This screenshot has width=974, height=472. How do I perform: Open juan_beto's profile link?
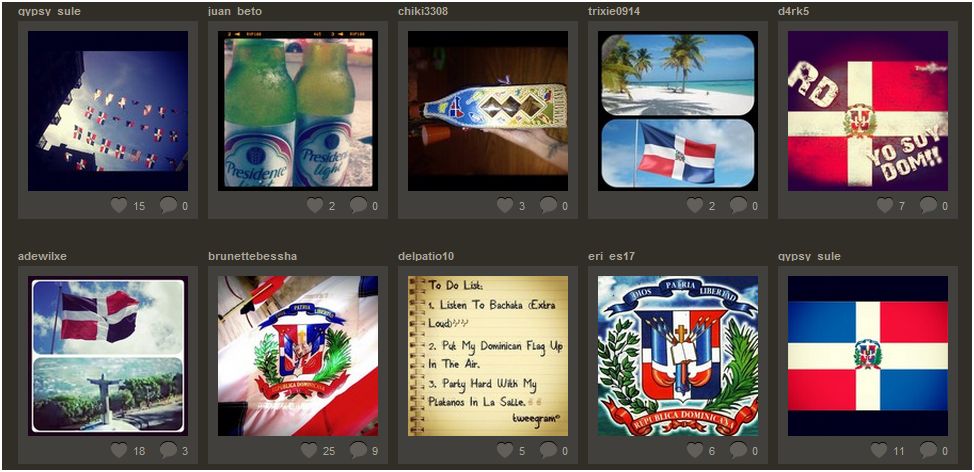tap(235, 11)
